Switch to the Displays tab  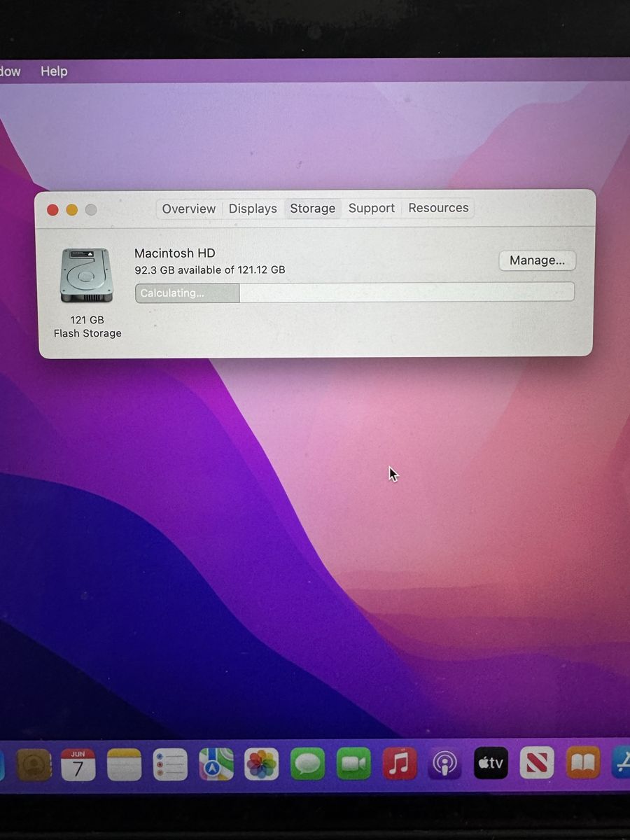point(253,209)
